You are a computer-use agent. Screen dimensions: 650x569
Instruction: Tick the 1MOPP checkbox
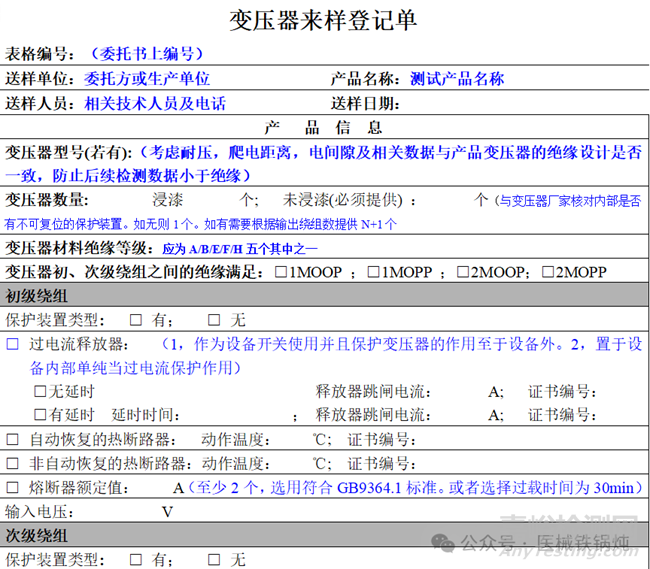[373, 272]
